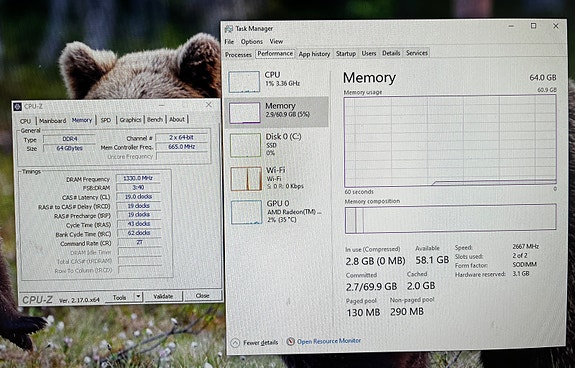Open the Options menu in Task Manager
575x368 pixels.
click(x=252, y=42)
